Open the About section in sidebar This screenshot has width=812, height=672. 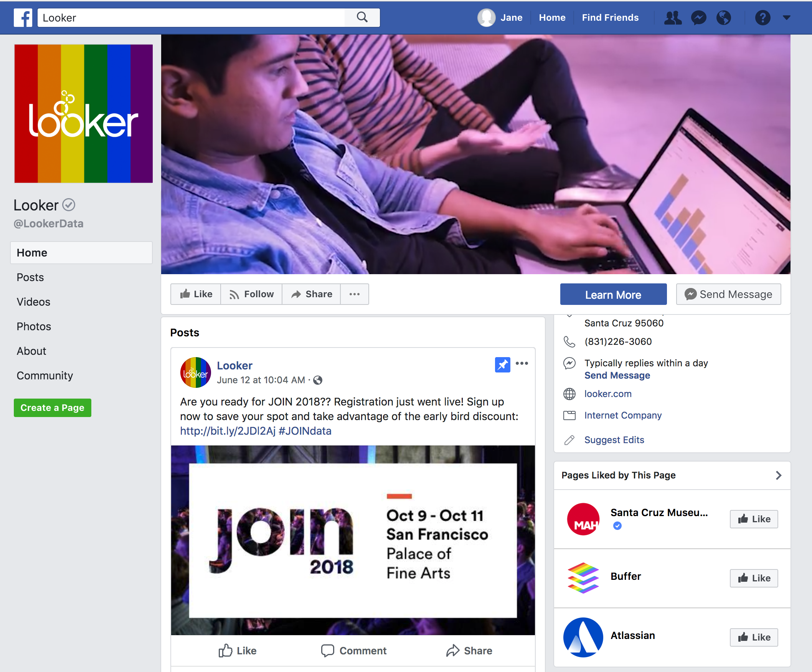tap(31, 351)
